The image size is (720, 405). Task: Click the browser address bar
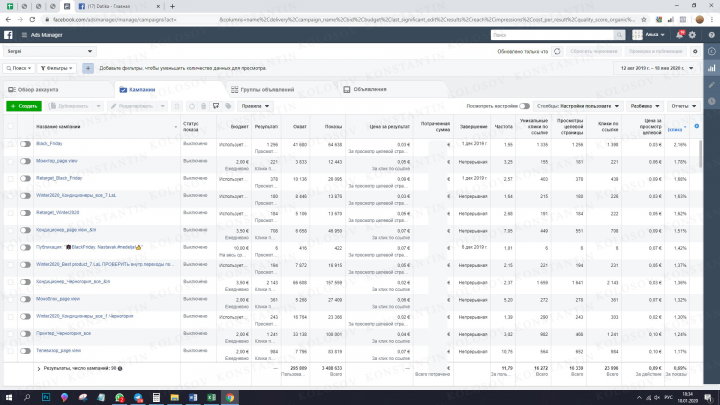[x=340, y=20]
